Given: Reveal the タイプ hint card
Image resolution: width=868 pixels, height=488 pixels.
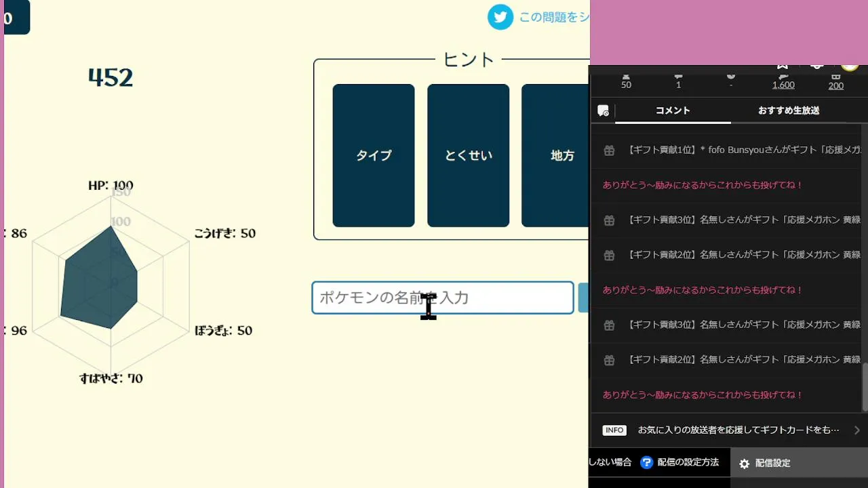Looking at the screenshot, I should click(x=374, y=155).
